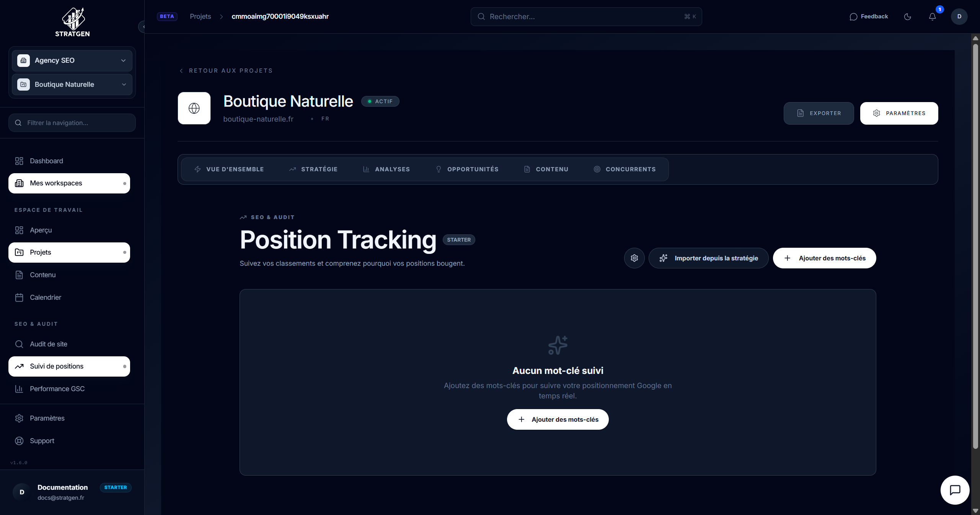
Task: Expand the Agency SEO workspace dropdown
Action: [72, 60]
